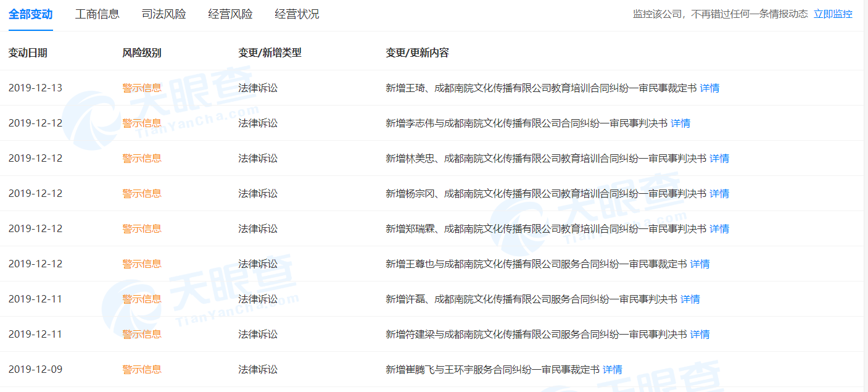
Task: Click 法律诉讼 in the 许磊 row
Action: [x=258, y=299]
